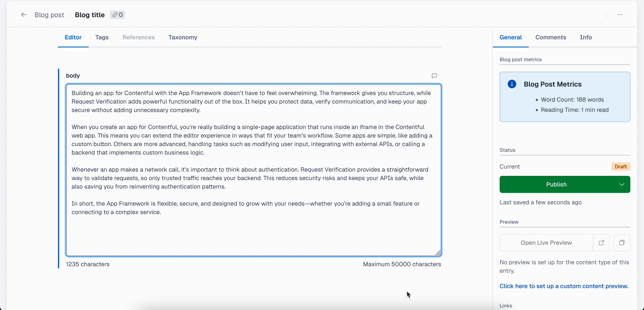Switch to the References tab
The image size is (644, 310).
point(138,37)
